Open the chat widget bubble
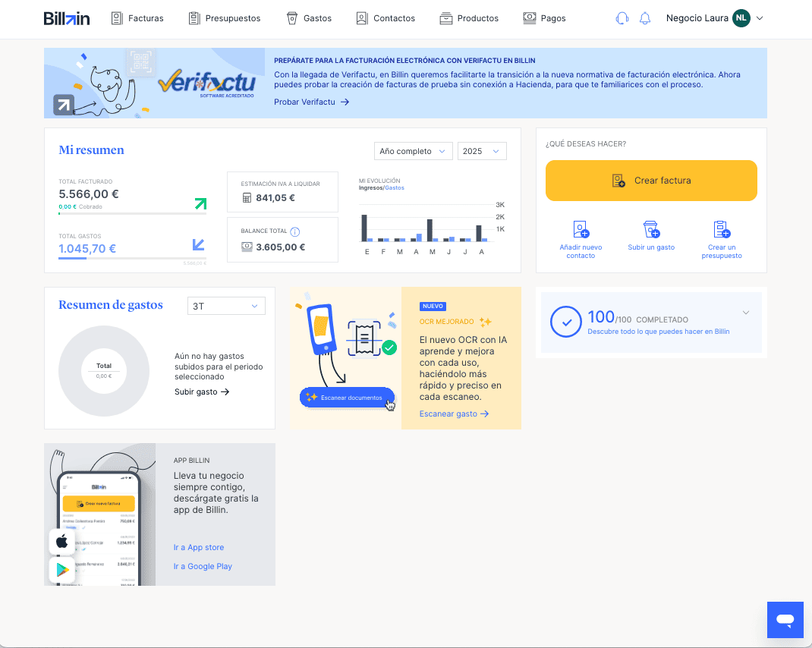The image size is (812, 648). coord(785,619)
